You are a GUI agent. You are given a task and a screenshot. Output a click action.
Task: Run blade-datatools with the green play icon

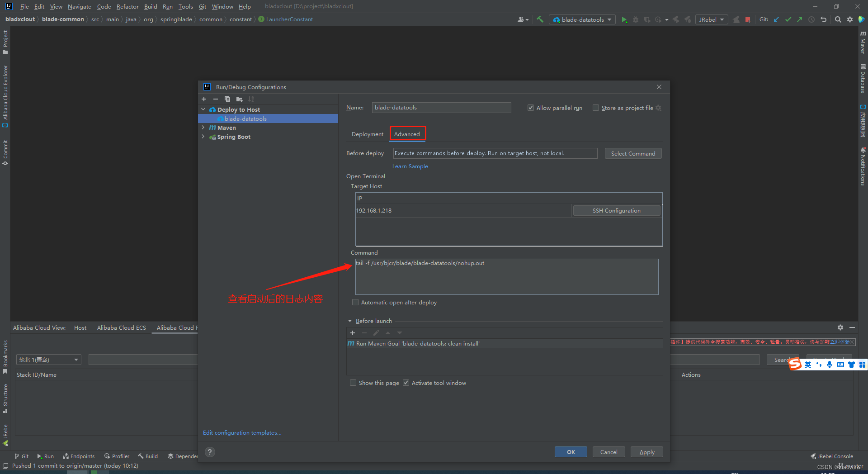(624, 19)
